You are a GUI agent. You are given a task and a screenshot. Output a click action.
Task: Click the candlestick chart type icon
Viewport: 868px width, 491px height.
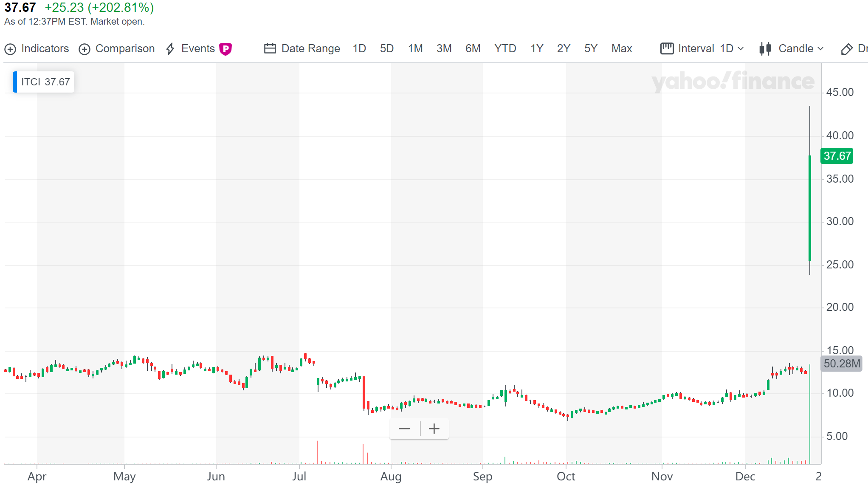click(765, 49)
